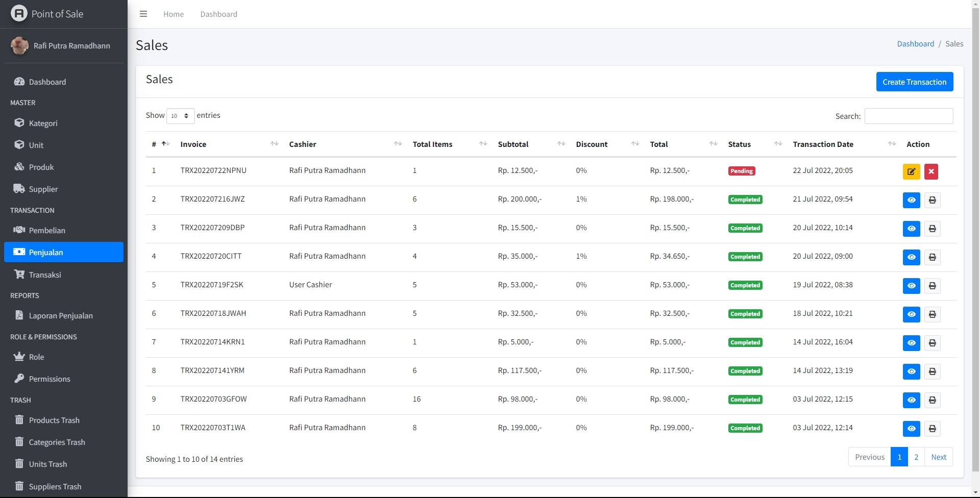The image size is (980, 498).
Task: Open Permissions menu item
Action: pyautogui.click(x=64, y=379)
